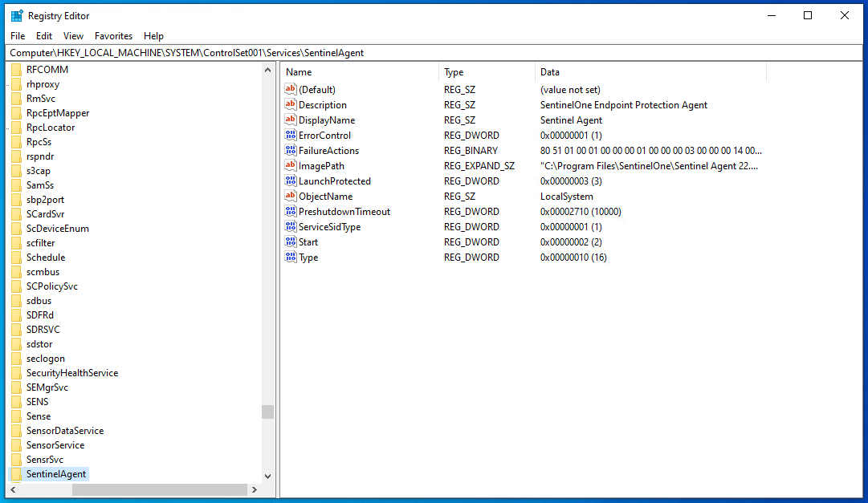Image resolution: width=868 pixels, height=503 pixels.
Task: Click the DisplayName value string icon
Action: 291,120
